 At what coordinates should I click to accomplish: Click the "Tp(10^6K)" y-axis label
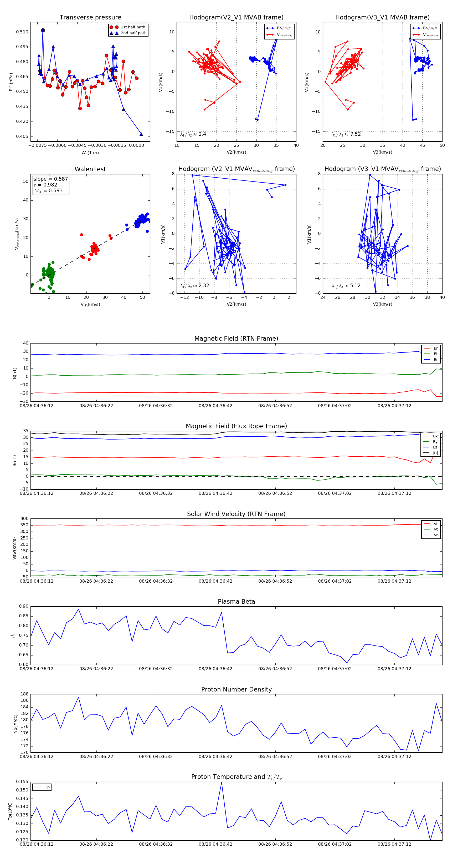pyautogui.click(x=10, y=811)
